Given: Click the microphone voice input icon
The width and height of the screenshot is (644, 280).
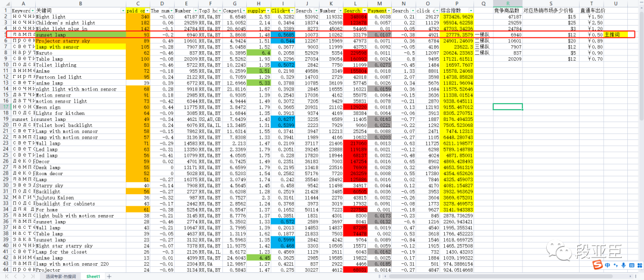Looking at the screenshot, I should [623, 266].
